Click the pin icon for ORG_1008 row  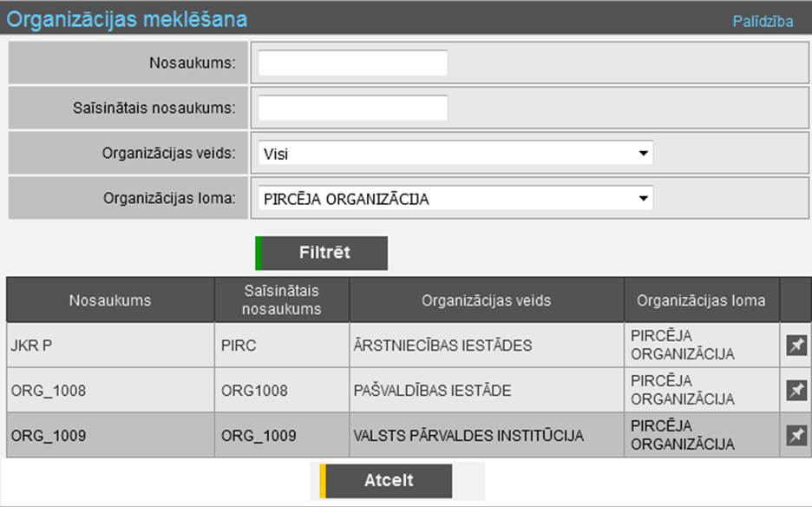tap(796, 391)
